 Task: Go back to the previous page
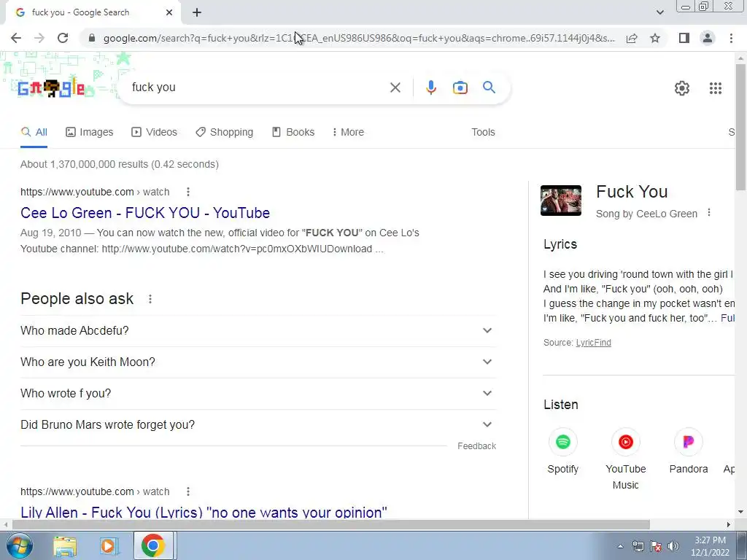(x=16, y=38)
